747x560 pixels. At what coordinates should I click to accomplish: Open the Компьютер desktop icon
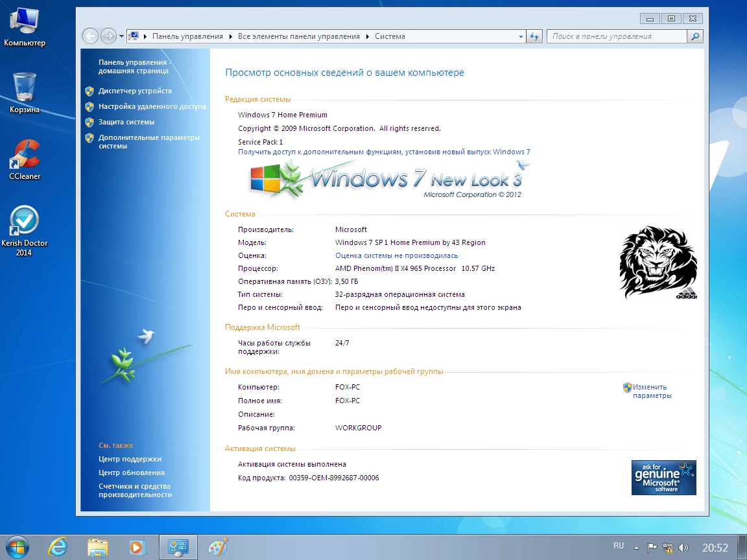coord(24,28)
